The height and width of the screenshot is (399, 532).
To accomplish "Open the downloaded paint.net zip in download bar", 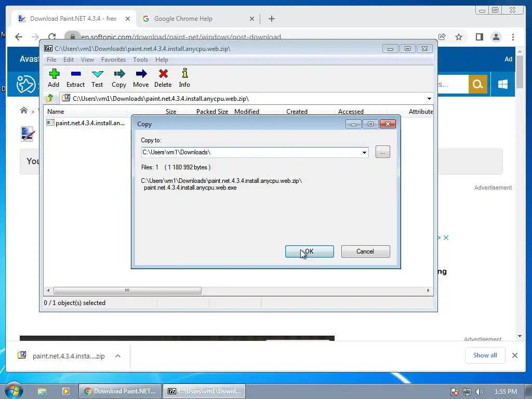I will pos(61,356).
